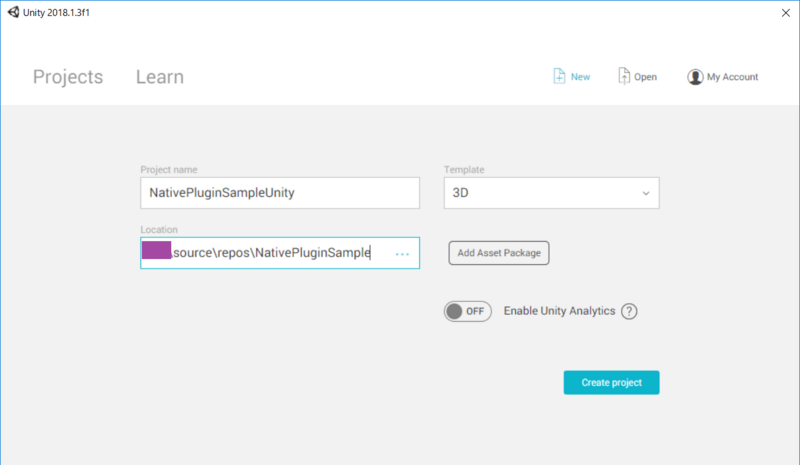Focus the Project name input field

click(280, 193)
